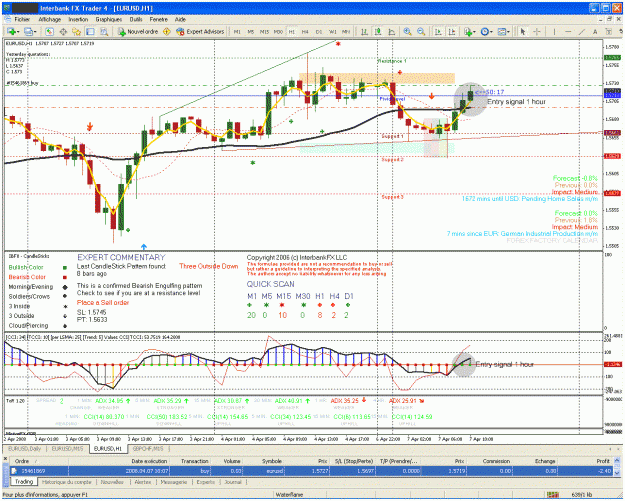Toggle the auto scroll chart icon

[x=438, y=31]
